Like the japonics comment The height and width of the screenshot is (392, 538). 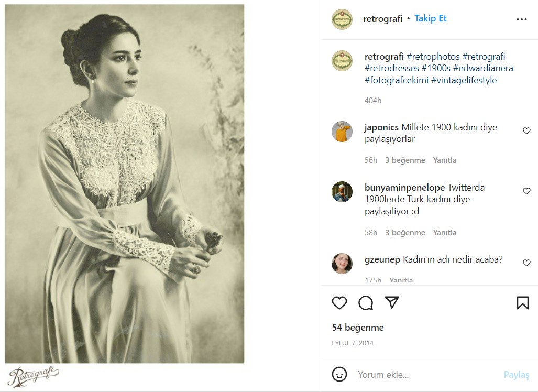(x=526, y=131)
